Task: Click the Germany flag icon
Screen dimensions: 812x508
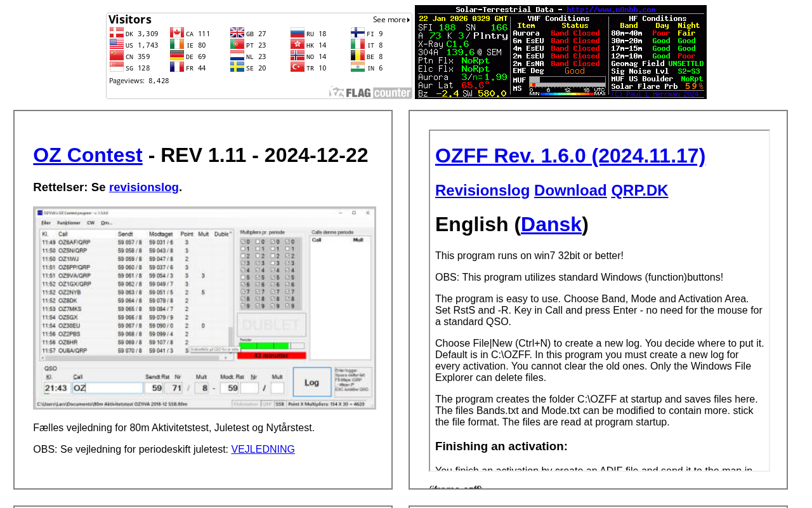Action: (177, 56)
